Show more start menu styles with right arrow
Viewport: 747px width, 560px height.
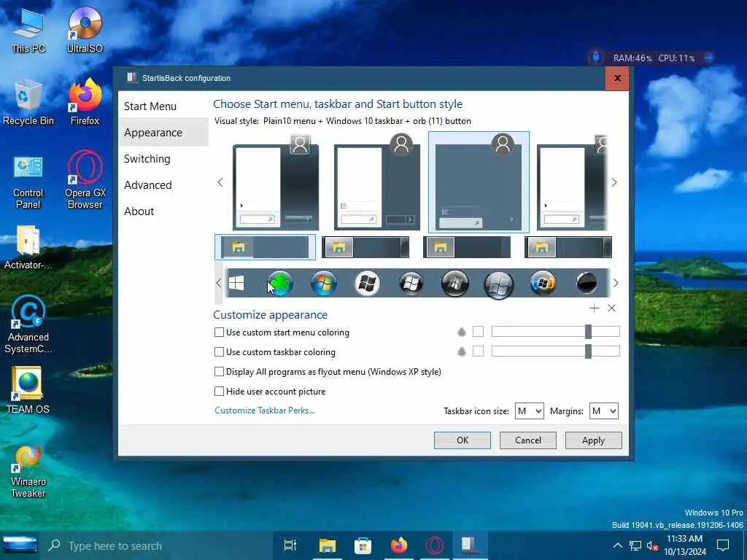tap(614, 182)
